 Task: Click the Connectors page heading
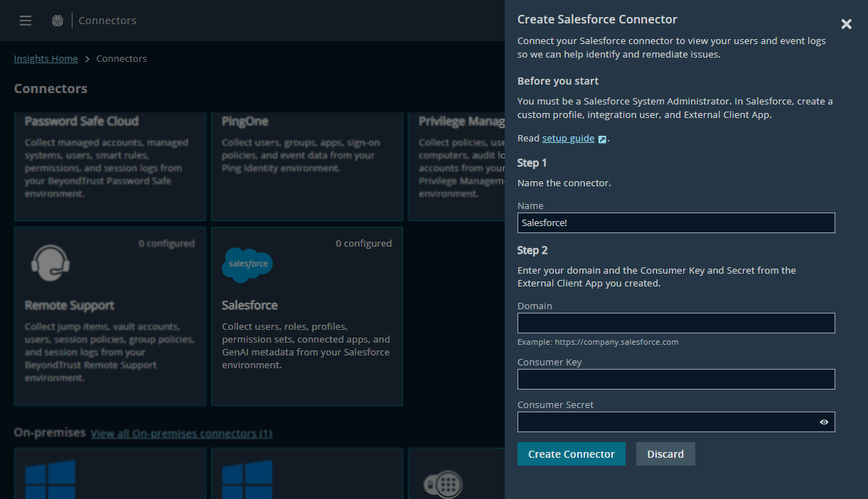50,89
